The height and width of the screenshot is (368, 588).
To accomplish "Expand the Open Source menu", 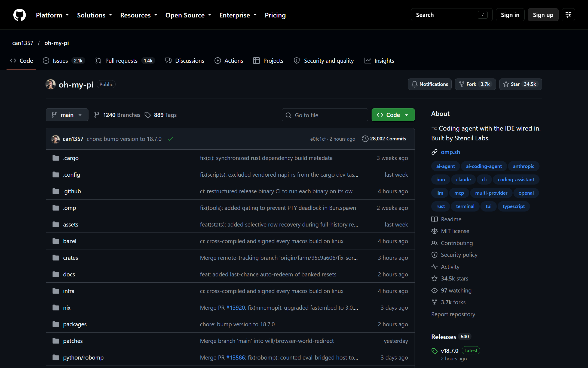I will (188, 15).
